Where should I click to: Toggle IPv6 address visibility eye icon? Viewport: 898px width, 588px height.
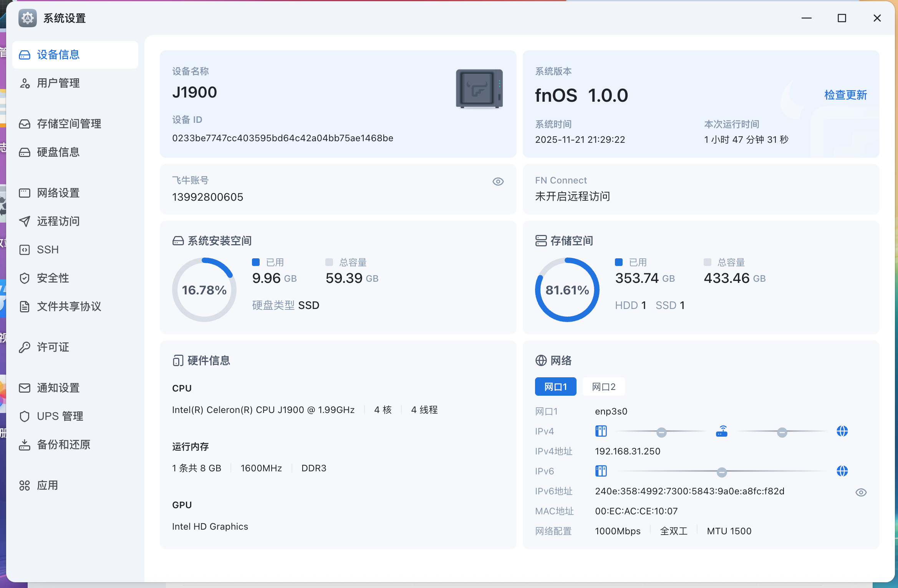pos(861,492)
